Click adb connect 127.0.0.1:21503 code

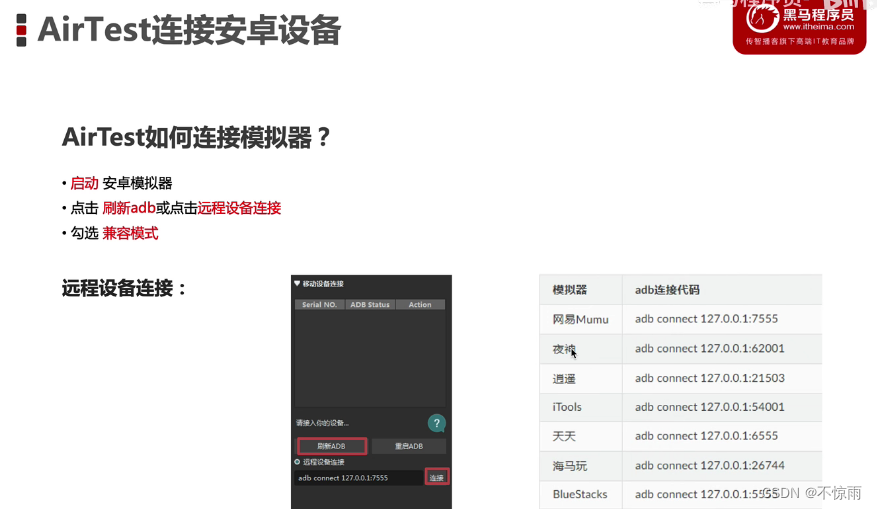(x=710, y=378)
